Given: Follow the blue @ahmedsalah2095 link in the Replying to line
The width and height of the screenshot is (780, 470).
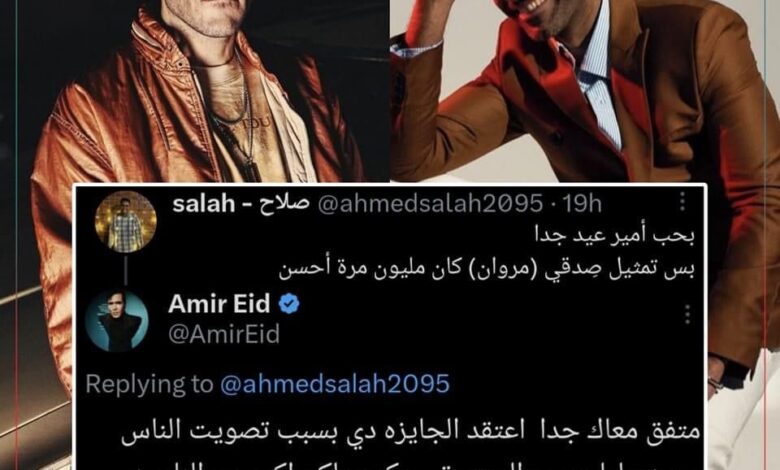Looking at the screenshot, I should (x=335, y=384).
